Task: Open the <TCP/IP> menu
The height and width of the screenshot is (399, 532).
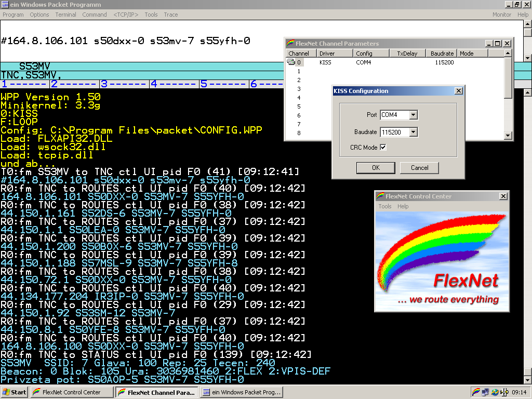Action: point(126,15)
